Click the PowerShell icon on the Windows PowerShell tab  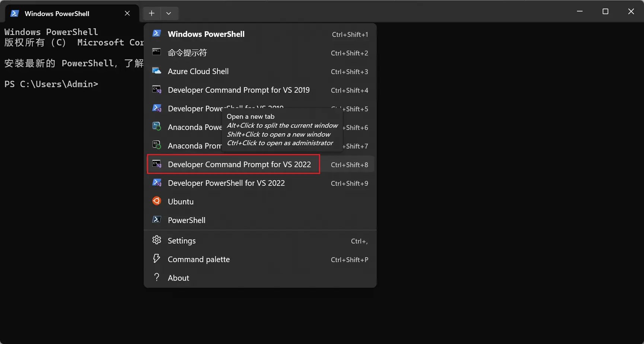(x=15, y=13)
